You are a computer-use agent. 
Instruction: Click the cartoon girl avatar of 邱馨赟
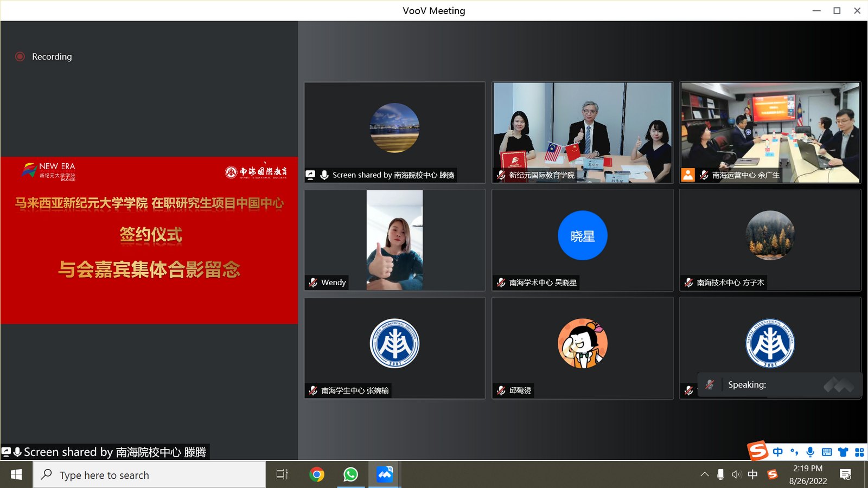(x=583, y=343)
